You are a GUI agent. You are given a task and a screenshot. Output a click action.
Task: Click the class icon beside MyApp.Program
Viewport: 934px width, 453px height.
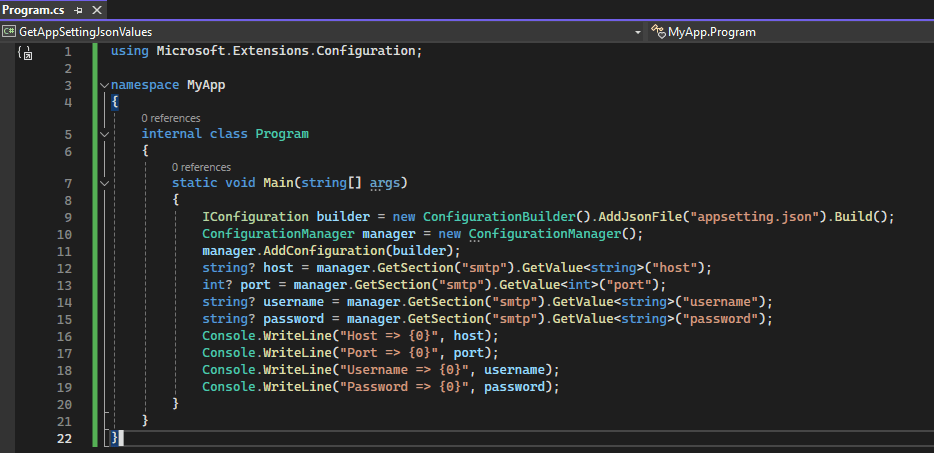658,32
